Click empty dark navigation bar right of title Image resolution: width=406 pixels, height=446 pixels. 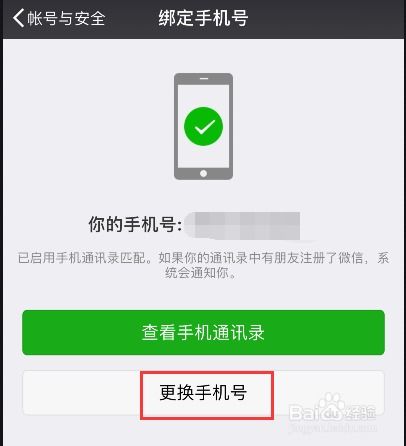(327, 18)
